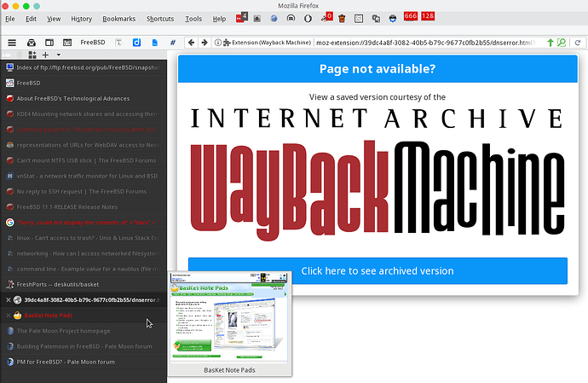Click the keyboard-style toolbar icon beside FreeBSD
588x383 pixels.
click(x=67, y=43)
